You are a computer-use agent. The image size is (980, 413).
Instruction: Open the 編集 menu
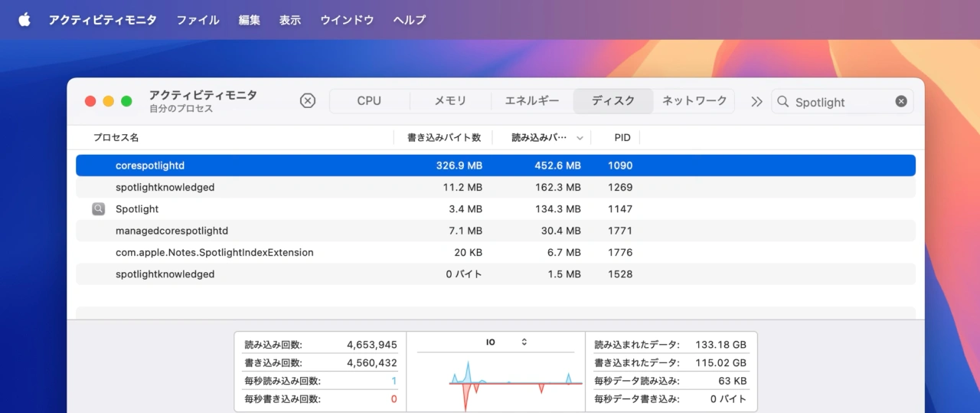(x=249, y=20)
